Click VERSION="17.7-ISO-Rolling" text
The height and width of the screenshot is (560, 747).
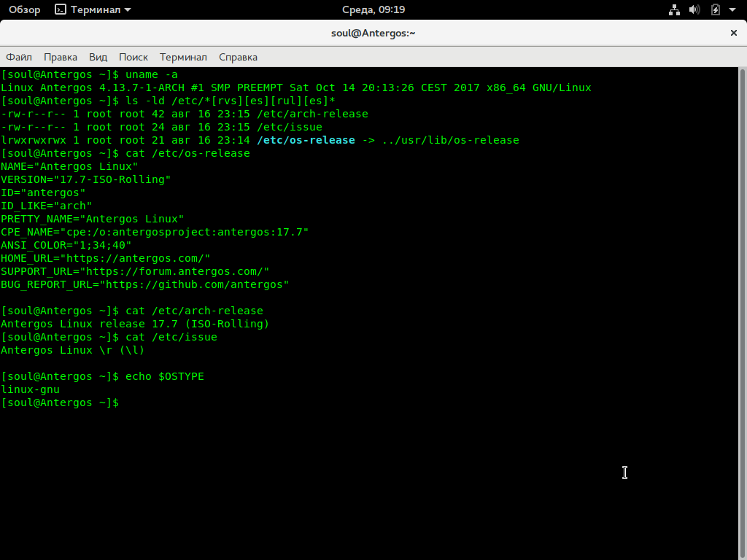pyautogui.click(x=86, y=179)
